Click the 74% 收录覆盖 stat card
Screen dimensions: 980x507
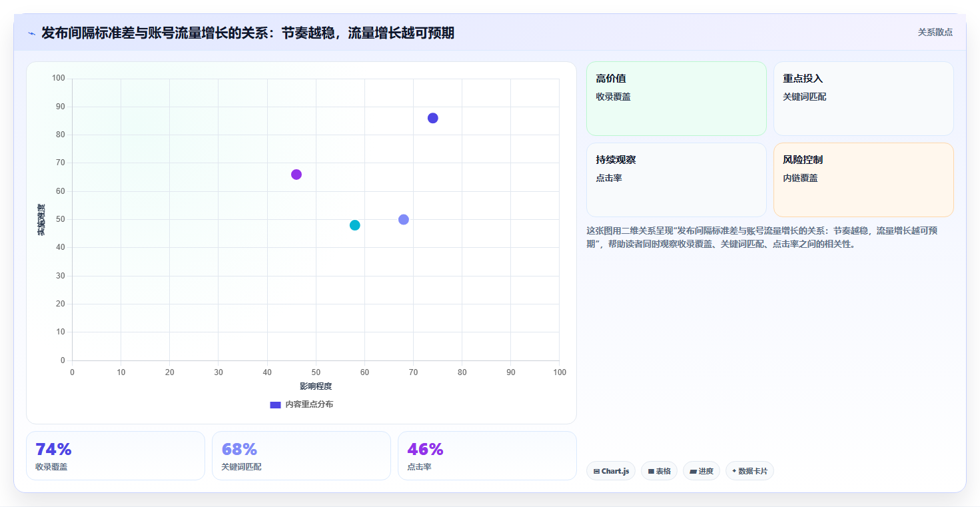click(x=115, y=456)
